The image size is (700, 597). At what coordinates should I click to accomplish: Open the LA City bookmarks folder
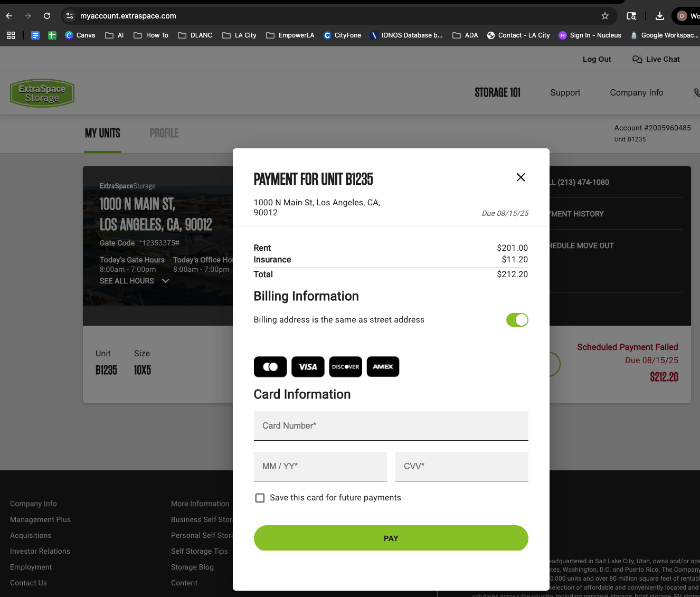[x=239, y=35]
